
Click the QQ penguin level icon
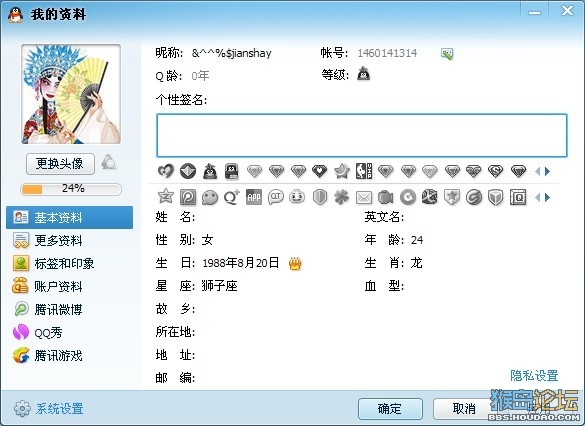[x=363, y=74]
